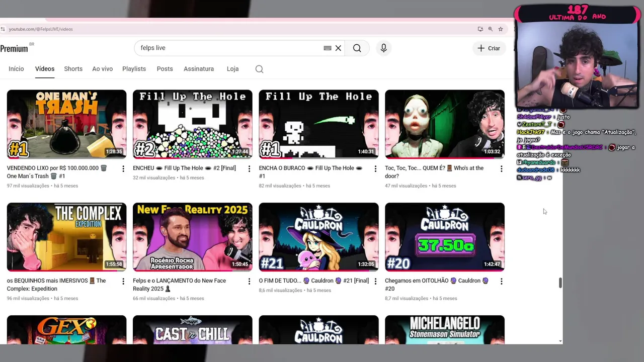Viewport: 644px width, 362px height.
Task: Click the scrollbar down arrow
Action: (x=560, y=341)
